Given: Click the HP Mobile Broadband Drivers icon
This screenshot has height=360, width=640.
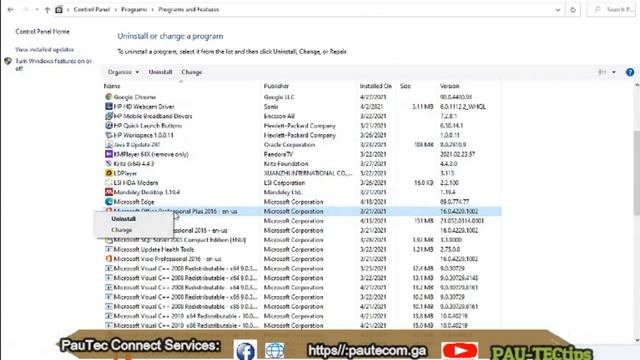Looking at the screenshot, I should coord(109,116).
